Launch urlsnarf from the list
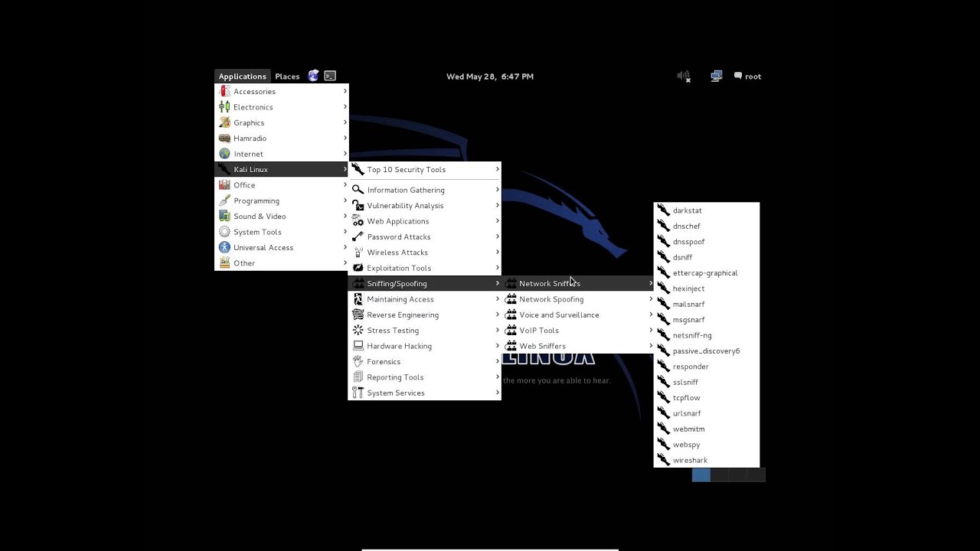980x551 pixels. pos(707,413)
